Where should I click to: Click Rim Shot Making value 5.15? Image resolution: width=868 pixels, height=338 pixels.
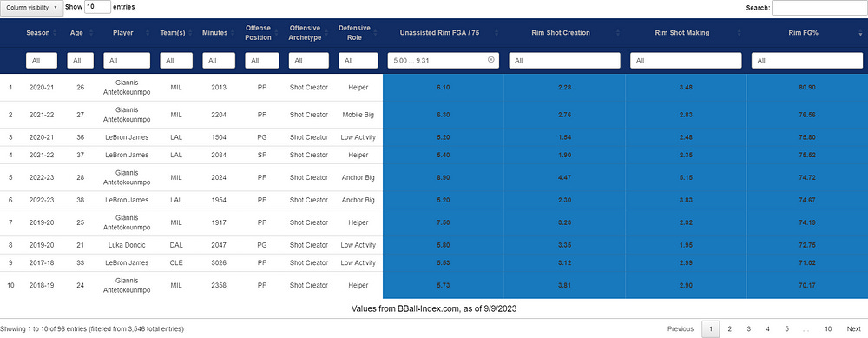point(686,177)
